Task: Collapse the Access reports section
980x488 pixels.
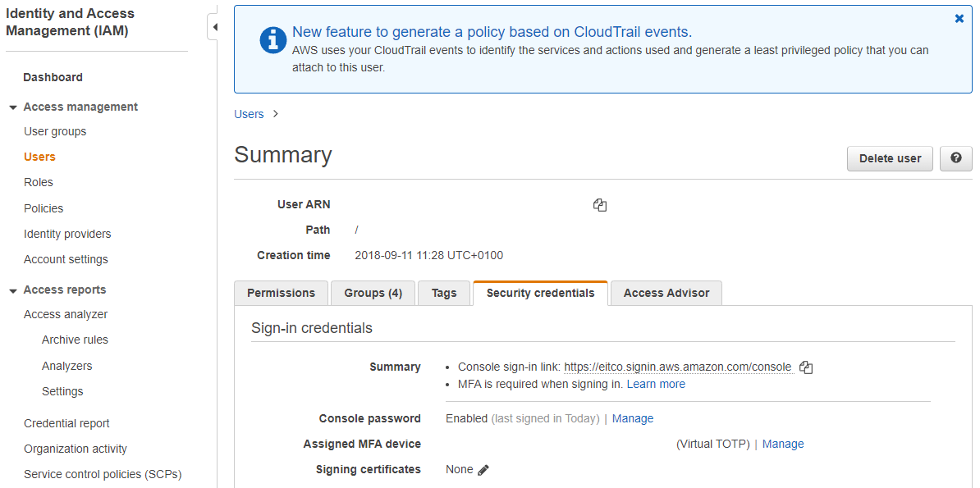Action: coord(13,290)
